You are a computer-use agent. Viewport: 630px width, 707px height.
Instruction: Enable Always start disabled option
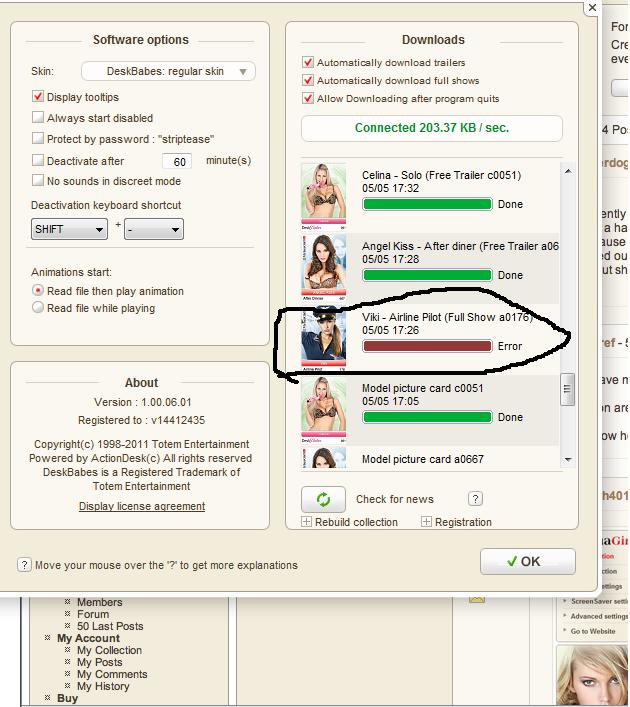38,118
